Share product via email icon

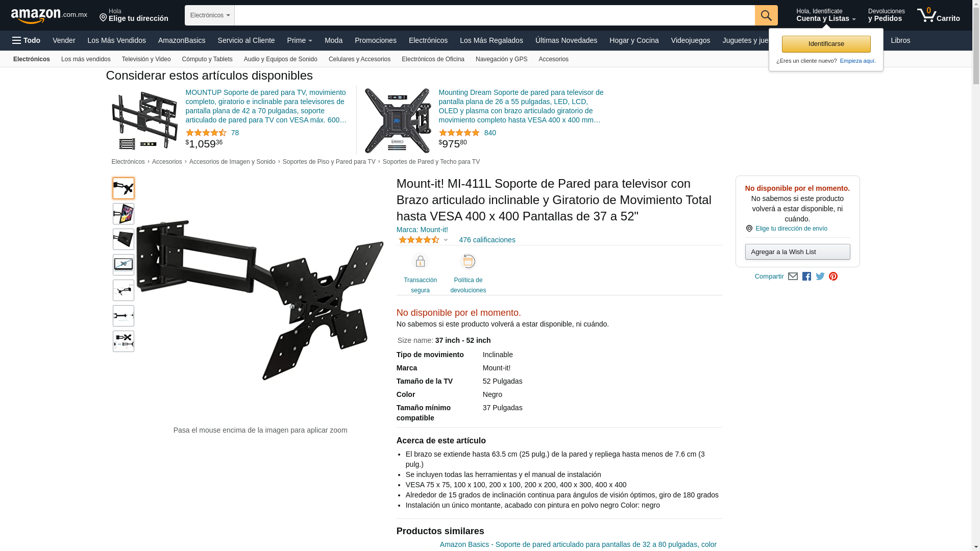(793, 277)
